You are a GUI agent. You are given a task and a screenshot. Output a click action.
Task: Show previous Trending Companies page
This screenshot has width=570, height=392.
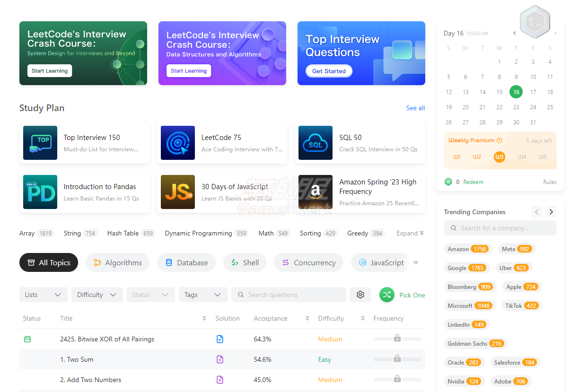coord(537,212)
